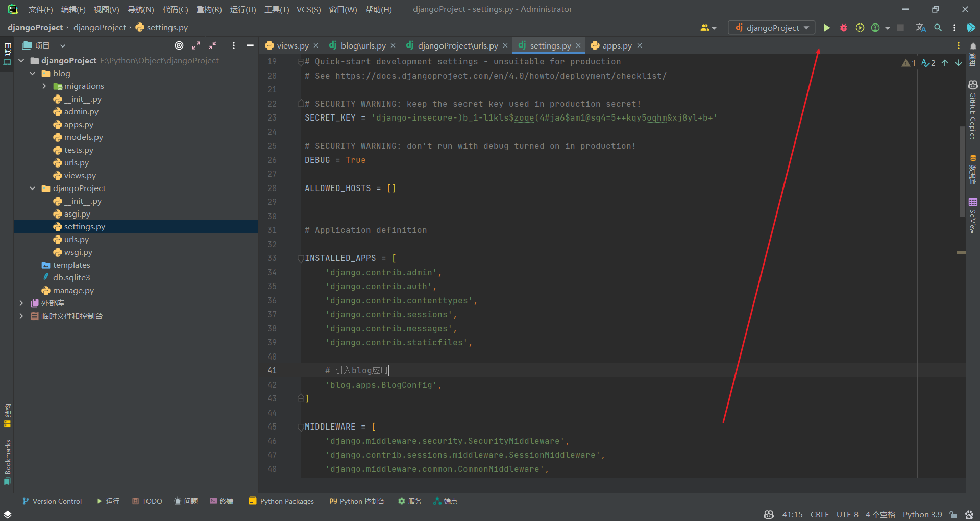The height and width of the screenshot is (521, 980).
Task: Collapse all project tree items icon
Action: coord(212,45)
